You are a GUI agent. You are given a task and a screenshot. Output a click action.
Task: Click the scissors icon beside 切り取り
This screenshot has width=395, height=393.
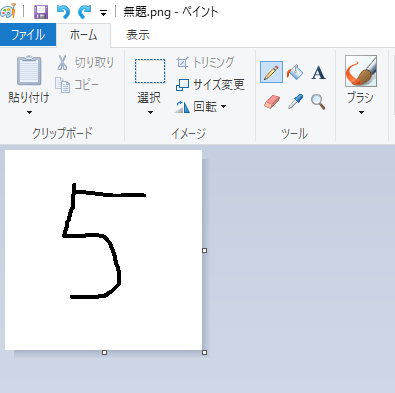(62, 63)
